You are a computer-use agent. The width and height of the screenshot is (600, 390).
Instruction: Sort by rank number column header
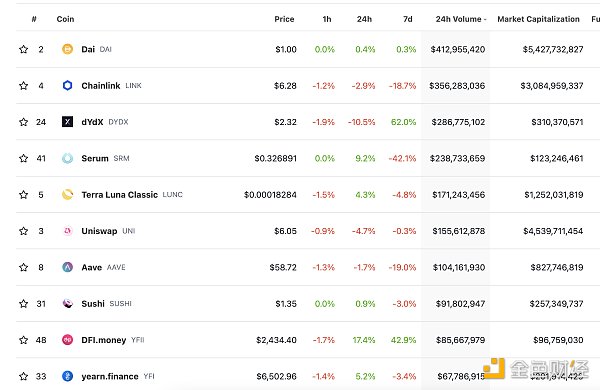pos(34,19)
